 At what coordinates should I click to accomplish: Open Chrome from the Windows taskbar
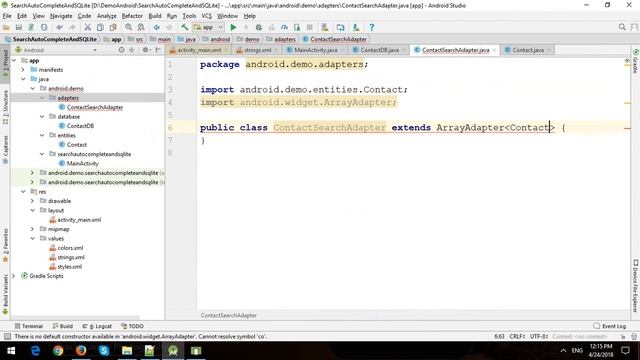tap(58, 351)
